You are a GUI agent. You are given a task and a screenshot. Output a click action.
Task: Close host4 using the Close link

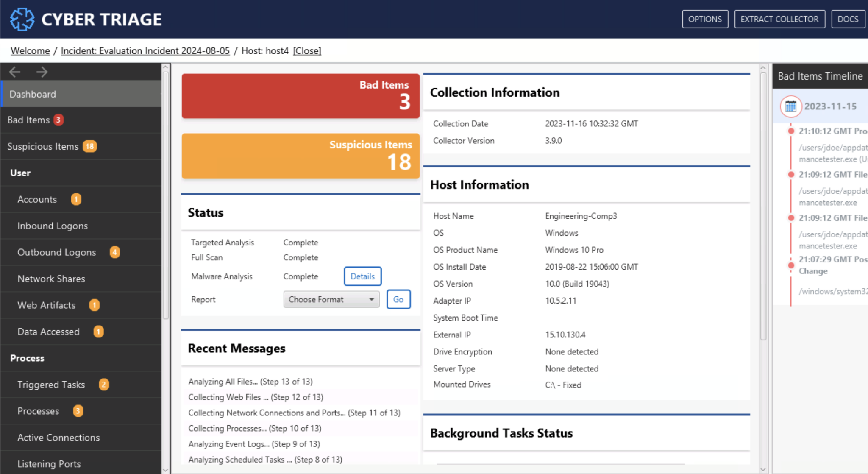click(307, 50)
